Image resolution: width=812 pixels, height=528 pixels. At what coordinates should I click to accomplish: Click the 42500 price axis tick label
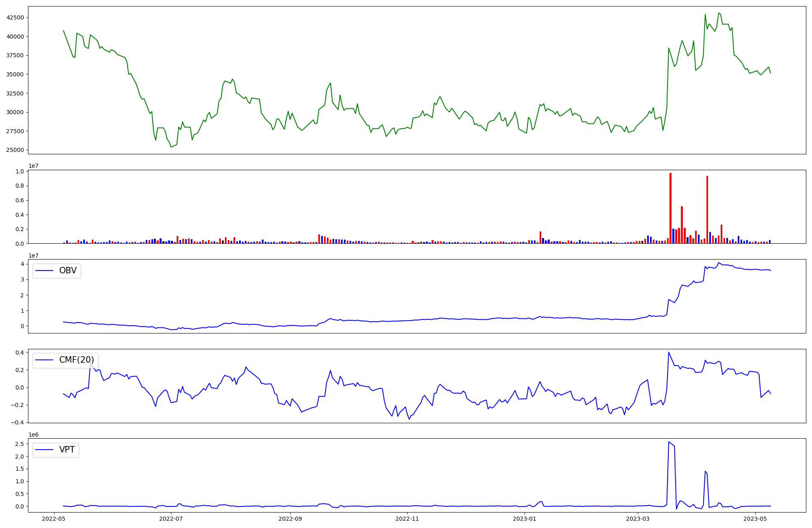pos(15,17)
